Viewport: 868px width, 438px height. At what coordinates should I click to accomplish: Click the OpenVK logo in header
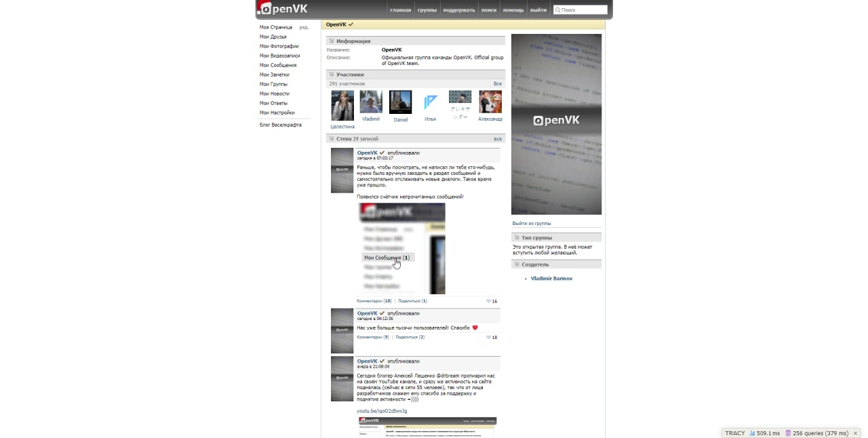283,8
